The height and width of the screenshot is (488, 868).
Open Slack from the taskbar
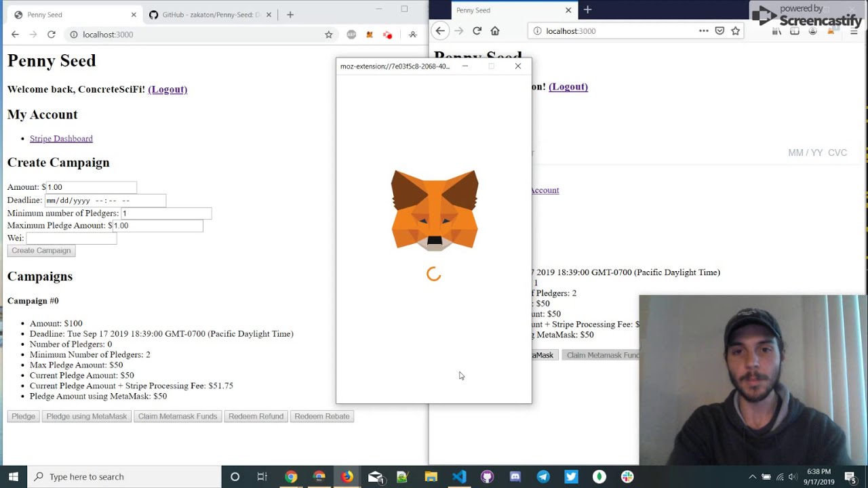click(x=627, y=476)
